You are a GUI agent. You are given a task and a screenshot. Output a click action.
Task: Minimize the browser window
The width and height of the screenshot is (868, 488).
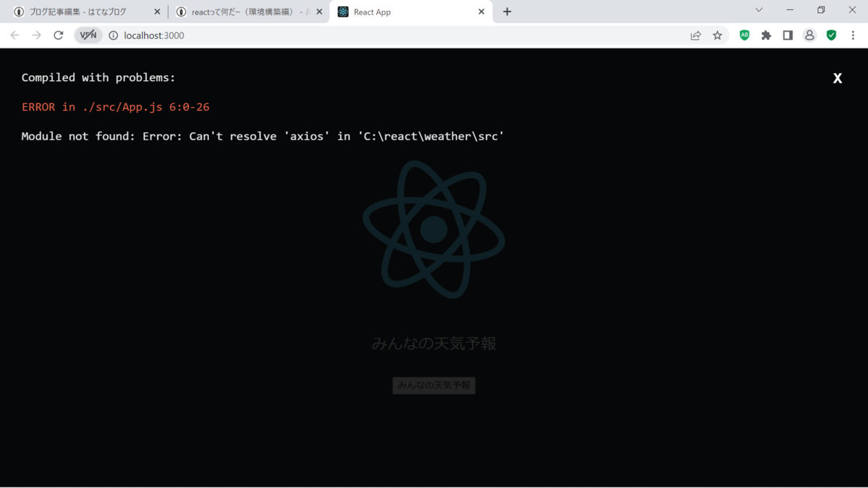pyautogui.click(x=790, y=10)
